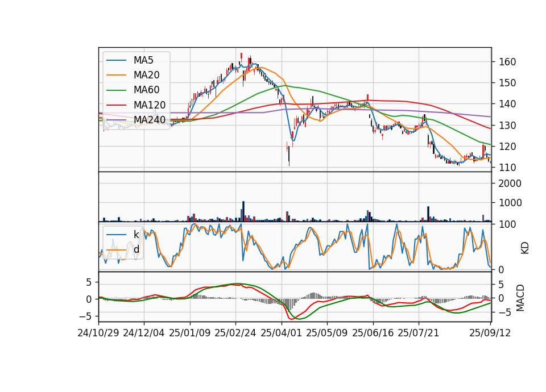Click the orange MA20 legend line sample

click(x=116, y=75)
